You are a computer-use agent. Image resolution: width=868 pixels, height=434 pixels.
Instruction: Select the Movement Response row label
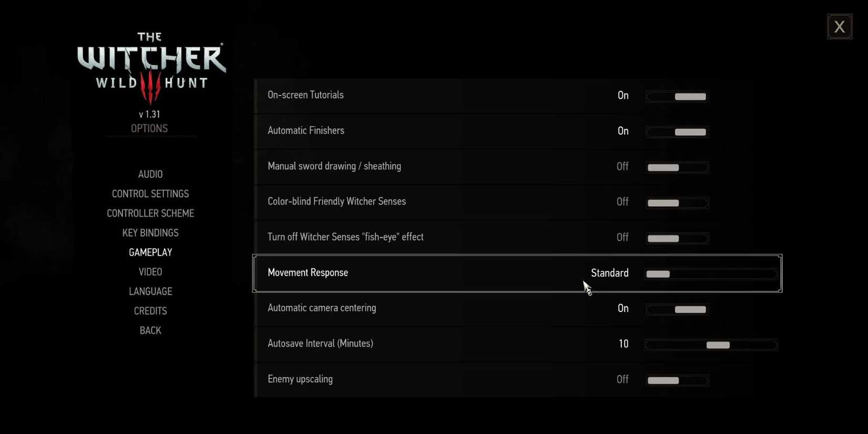coord(308,272)
